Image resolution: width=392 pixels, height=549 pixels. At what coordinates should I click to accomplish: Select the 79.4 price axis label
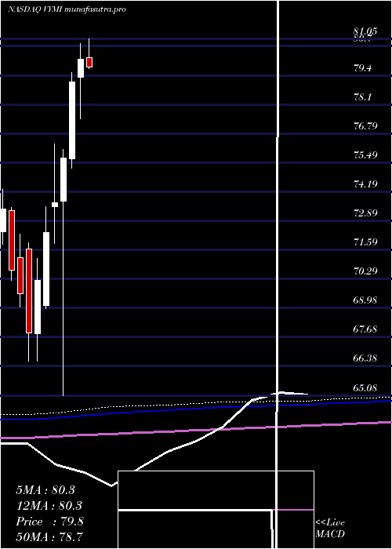click(362, 68)
